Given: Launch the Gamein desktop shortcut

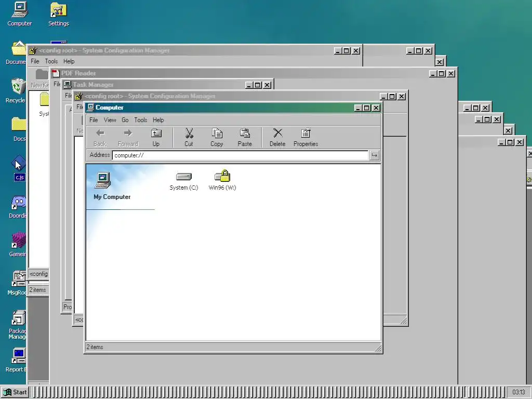Looking at the screenshot, I should (x=18, y=245).
